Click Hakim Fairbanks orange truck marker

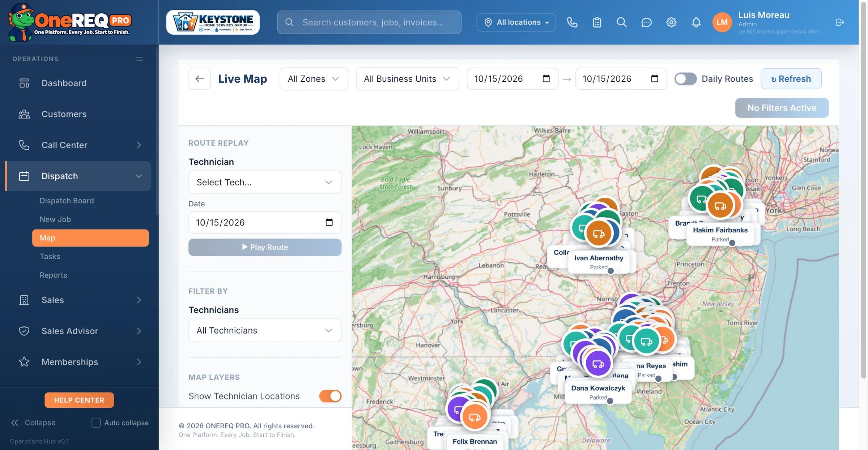coord(720,206)
